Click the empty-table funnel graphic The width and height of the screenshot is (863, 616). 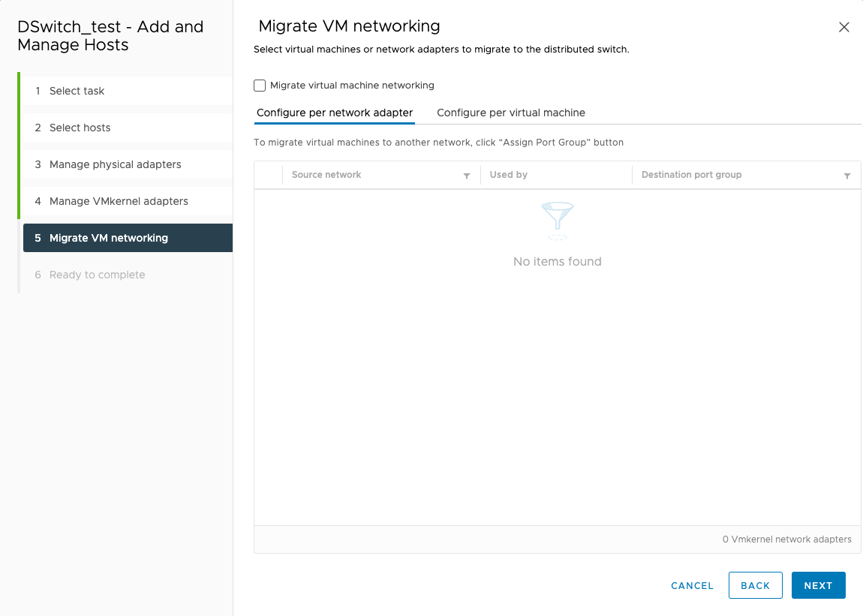point(557,220)
